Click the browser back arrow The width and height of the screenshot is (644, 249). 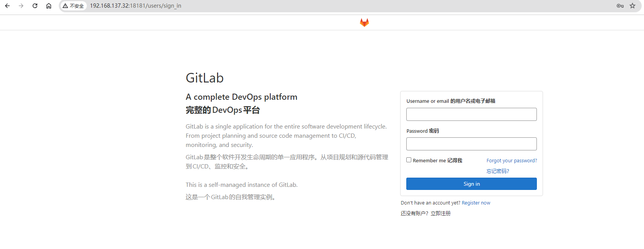pos(7,6)
